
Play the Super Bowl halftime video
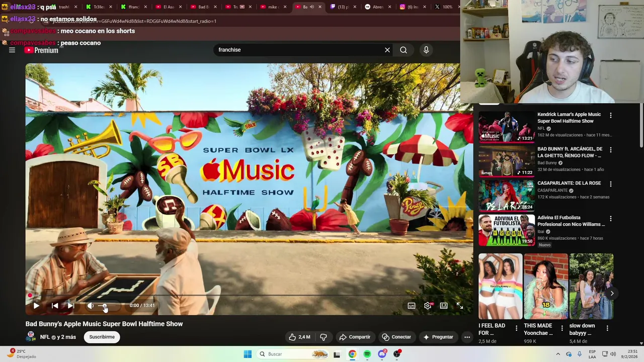(x=36, y=305)
